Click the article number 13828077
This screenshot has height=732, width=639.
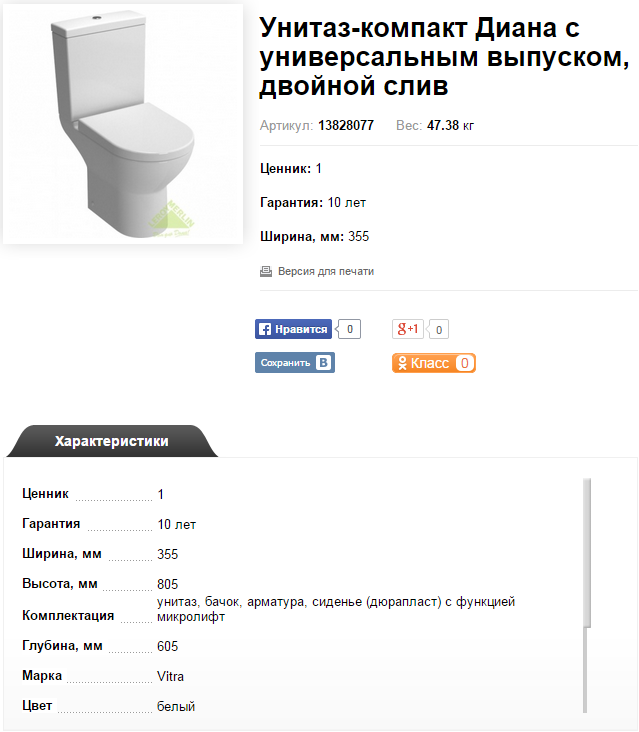pos(346,126)
